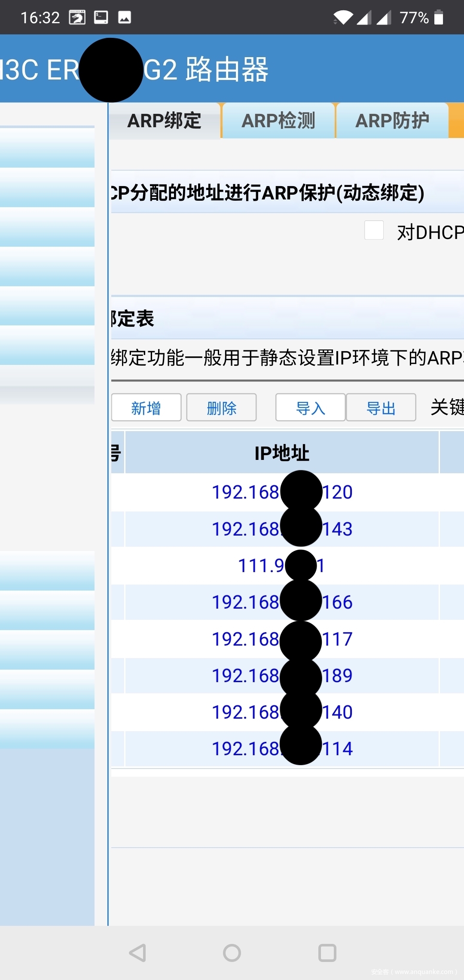Tap the screenshot notification icon
Screen dimensions: 464x980
pyautogui.click(x=77, y=18)
